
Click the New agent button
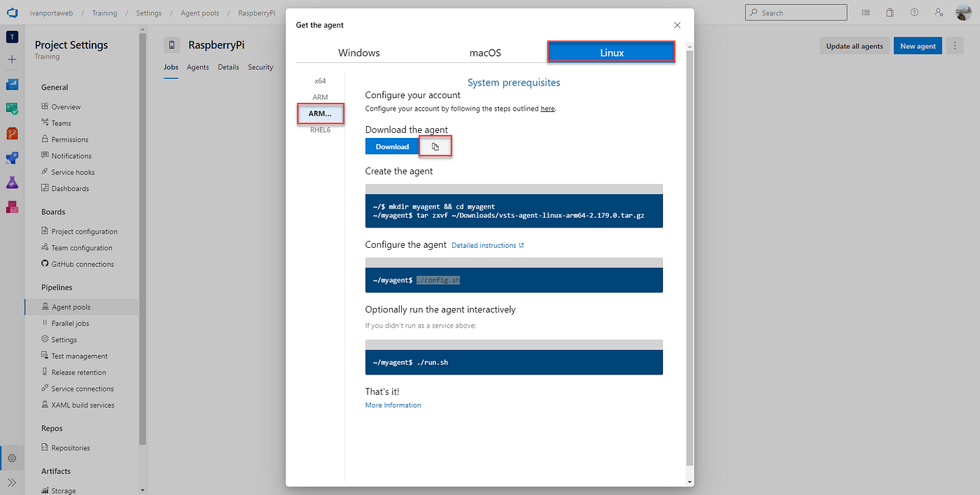tap(918, 45)
